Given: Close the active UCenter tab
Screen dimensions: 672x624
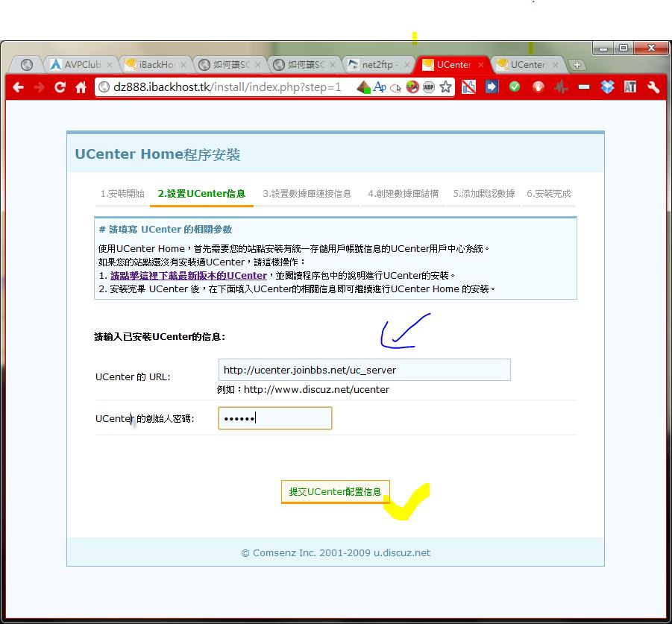Looking at the screenshot, I should [x=481, y=65].
